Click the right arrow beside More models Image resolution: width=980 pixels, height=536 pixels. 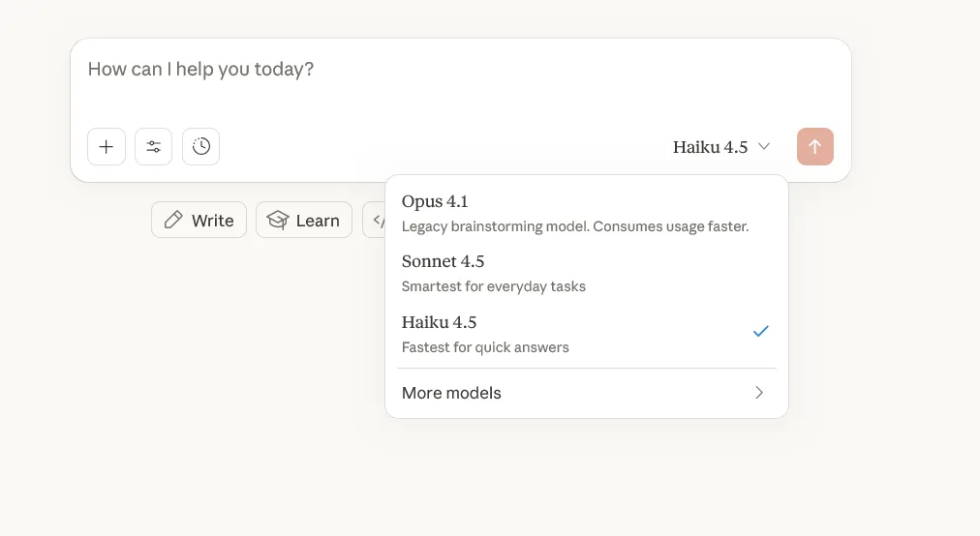pos(759,393)
